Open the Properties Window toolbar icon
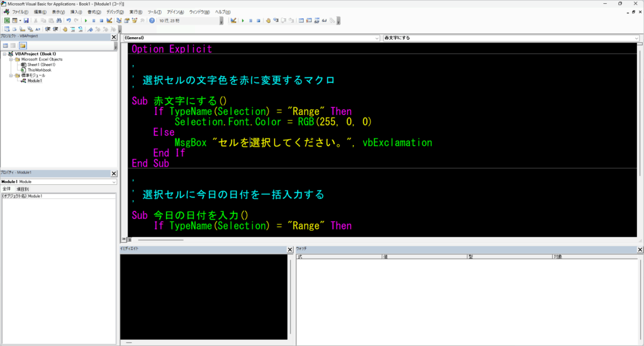This screenshot has height=346, width=644. (126, 21)
